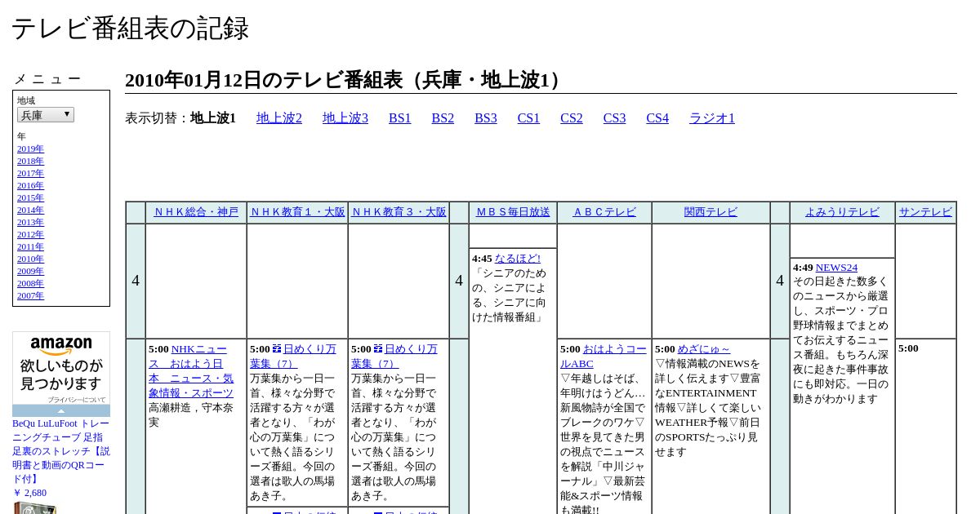Click the 高瀬耕造，守本奈実 cast text
Image resolution: width=980 pixels, height=514 pixels.
coord(191,414)
